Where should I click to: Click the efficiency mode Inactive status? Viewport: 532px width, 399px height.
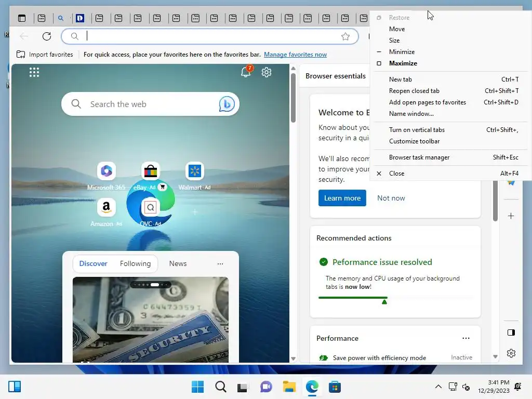pyautogui.click(x=461, y=357)
